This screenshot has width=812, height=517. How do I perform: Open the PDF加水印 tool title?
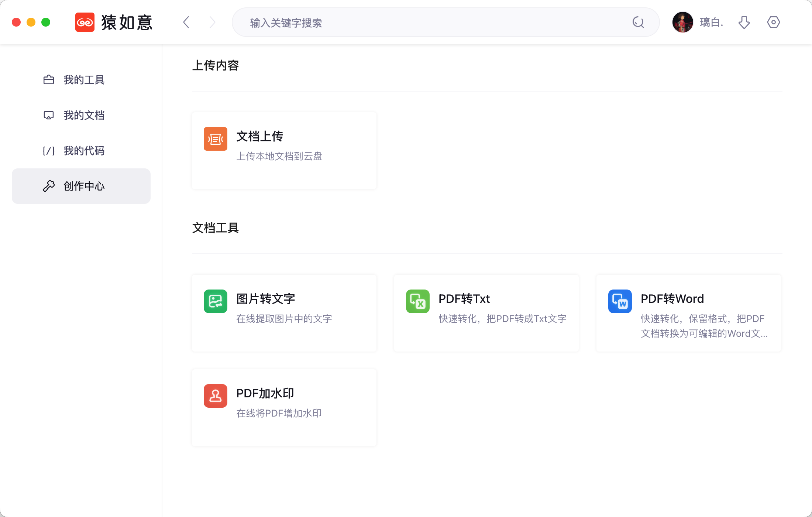265,393
